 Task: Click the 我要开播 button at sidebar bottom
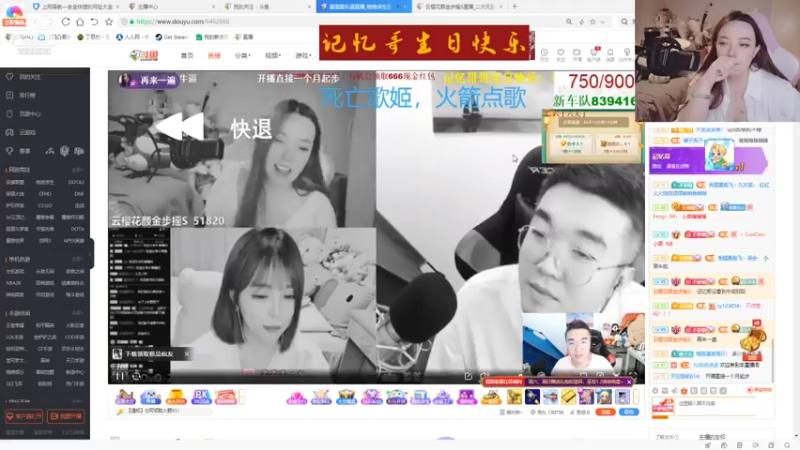[x=66, y=416]
